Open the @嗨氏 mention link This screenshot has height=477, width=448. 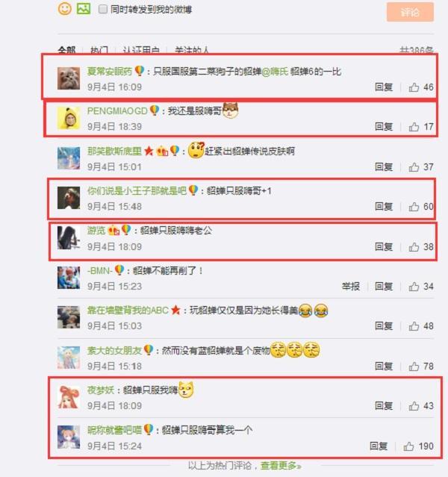pos(275,72)
